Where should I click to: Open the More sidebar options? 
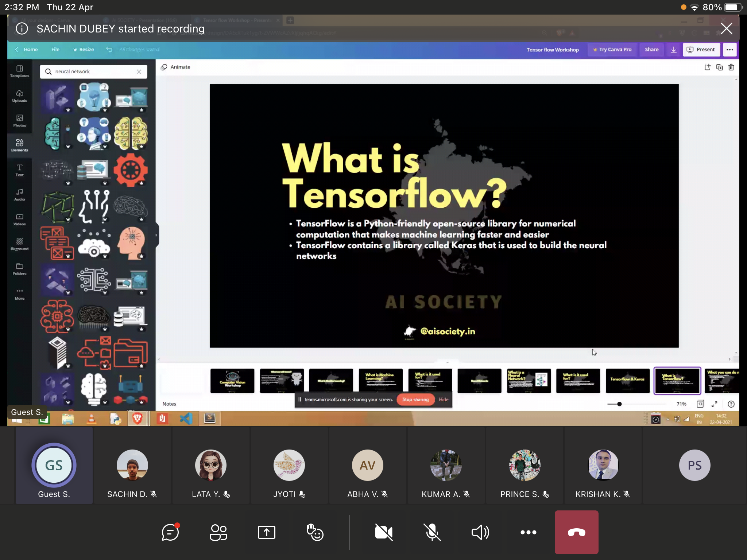(x=20, y=294)
